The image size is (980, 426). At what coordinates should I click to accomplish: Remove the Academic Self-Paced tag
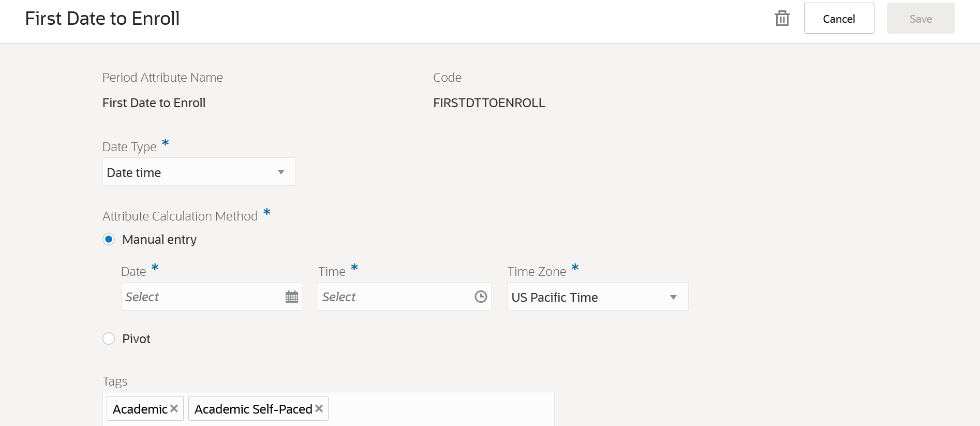(319, 408)
